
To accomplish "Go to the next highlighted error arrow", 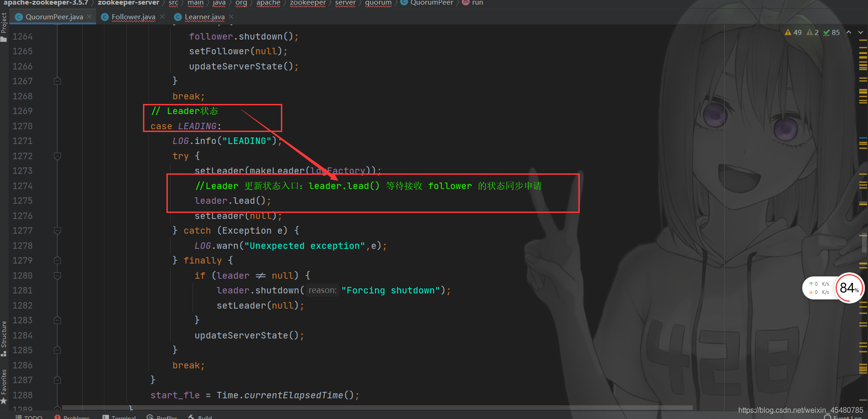I will (861, 32).
